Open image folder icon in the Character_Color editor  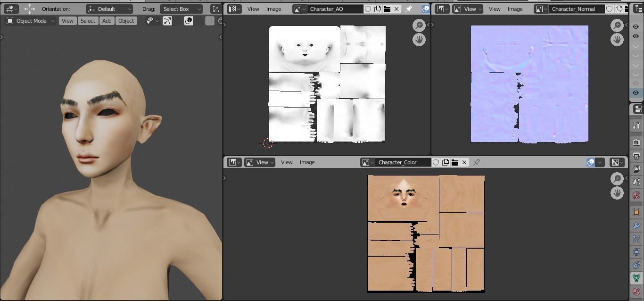[x=455, y=162]
